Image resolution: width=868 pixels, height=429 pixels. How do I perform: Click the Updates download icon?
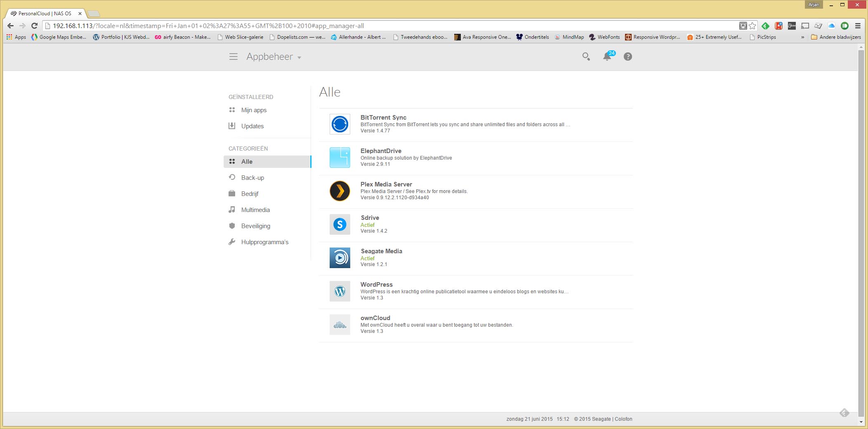pyautogui.click(x=232, y=126)
